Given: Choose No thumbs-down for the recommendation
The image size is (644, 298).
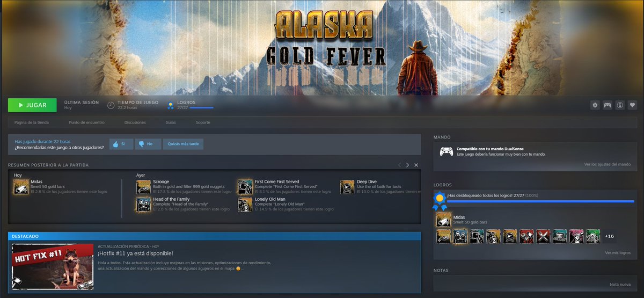Looking at the screenshot, I should (148, 144).
